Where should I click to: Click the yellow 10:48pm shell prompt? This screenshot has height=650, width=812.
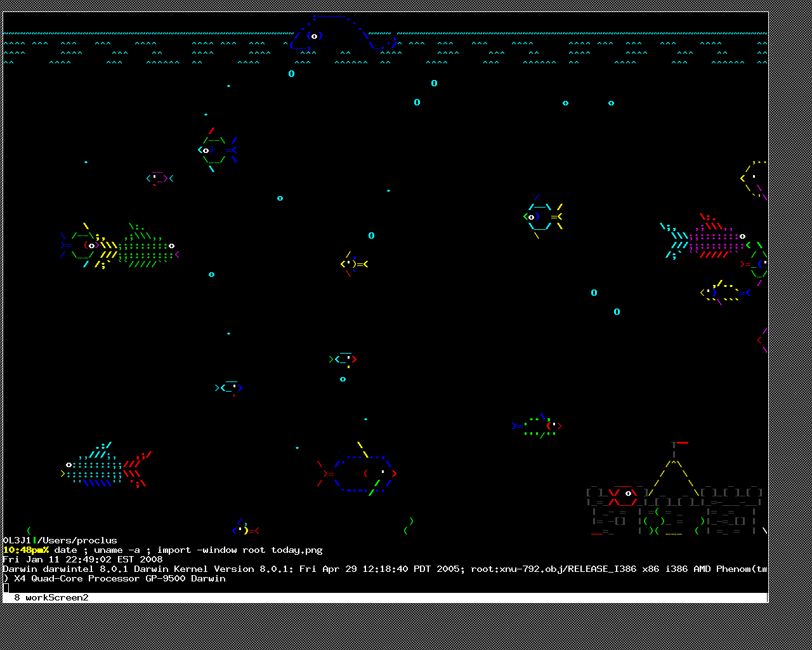(26, 550)
